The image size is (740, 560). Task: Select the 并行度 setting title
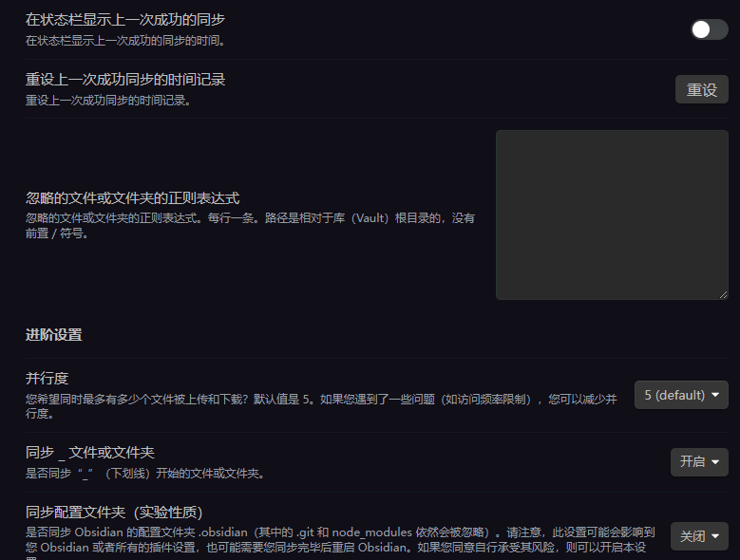47,378
